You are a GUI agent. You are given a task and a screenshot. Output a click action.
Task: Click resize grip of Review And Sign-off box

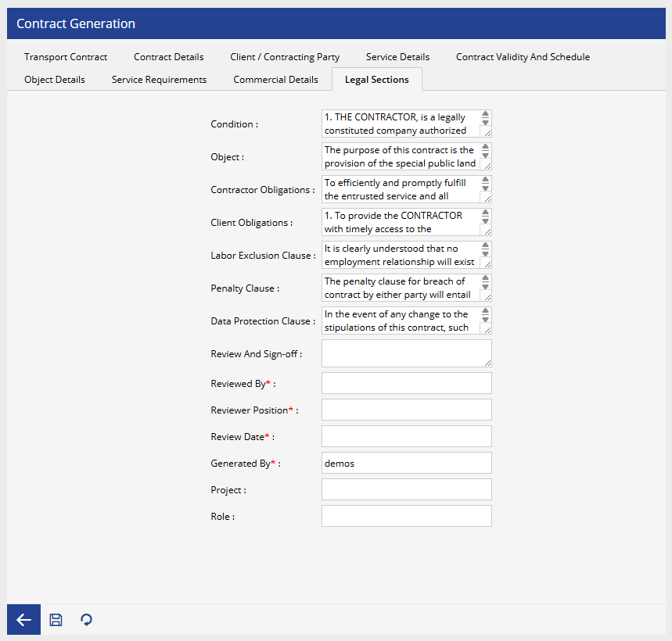tap(487, 363)
